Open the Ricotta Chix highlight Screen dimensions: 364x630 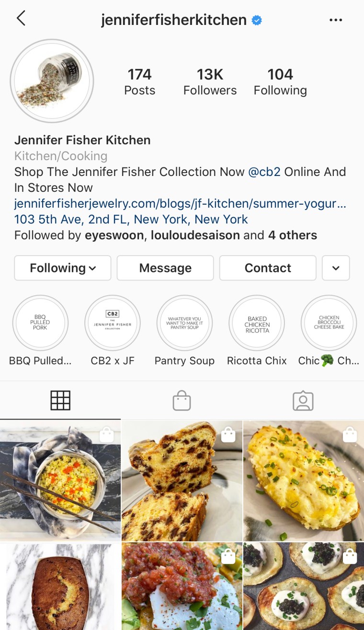pyautogui.click(x=257, y=323)
